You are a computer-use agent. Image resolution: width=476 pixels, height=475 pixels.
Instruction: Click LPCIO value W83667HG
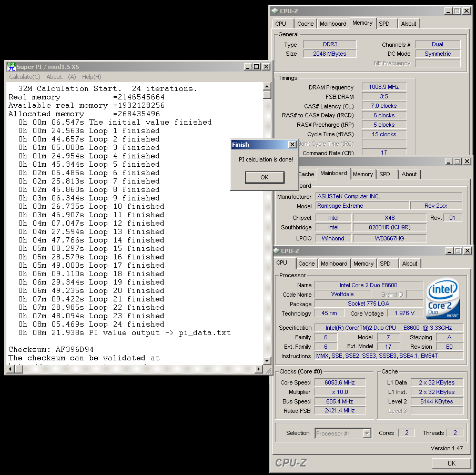[x=390, y=238]
